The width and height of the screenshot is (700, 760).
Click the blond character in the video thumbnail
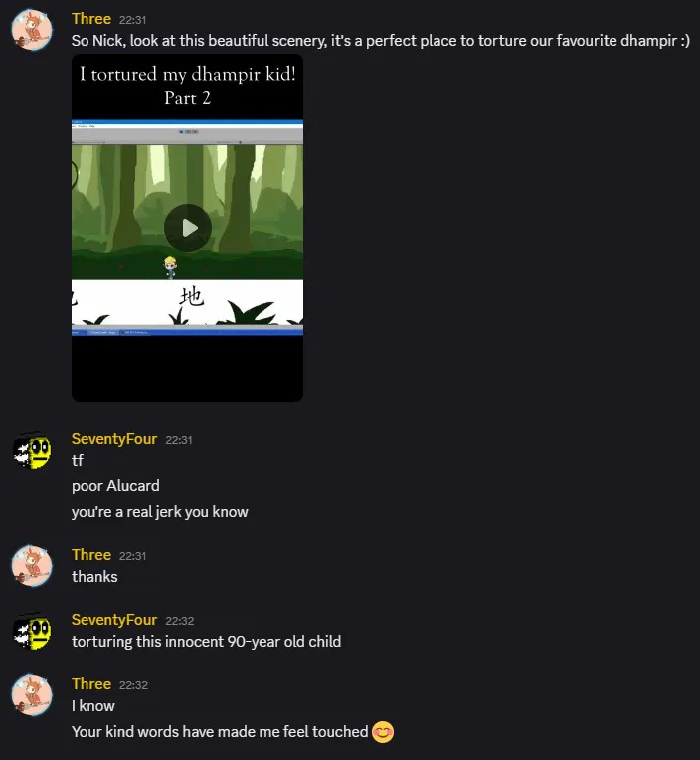[170, 267]
